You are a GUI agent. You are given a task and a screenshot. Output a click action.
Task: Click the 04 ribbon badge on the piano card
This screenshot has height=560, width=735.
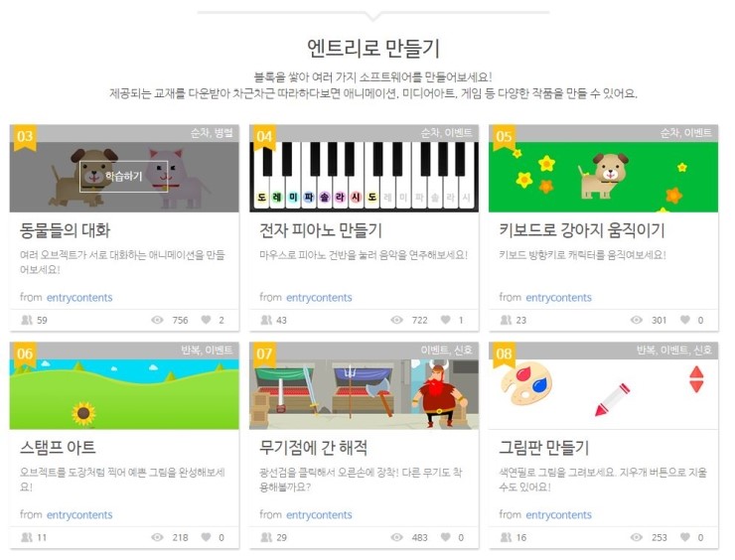point(264,137)
